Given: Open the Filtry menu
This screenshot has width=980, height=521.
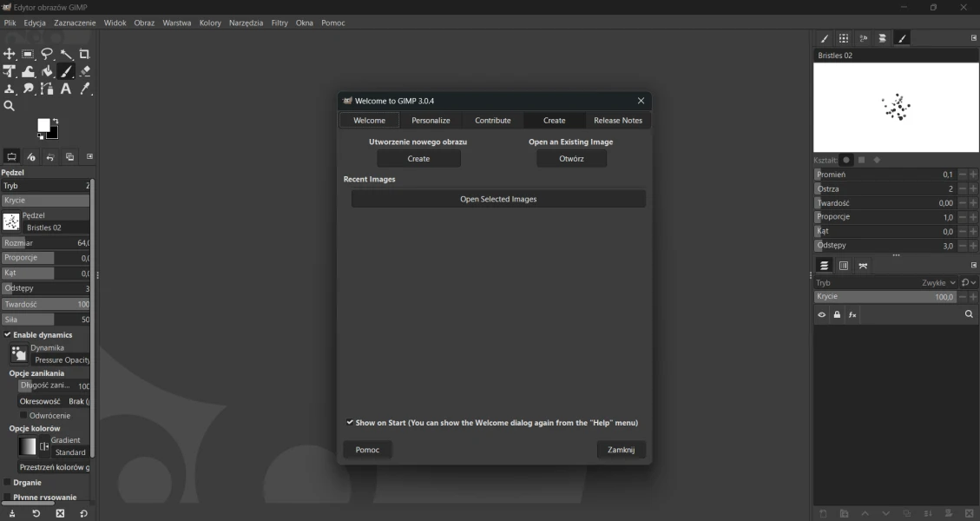Looking at the screenshot, I should click(x=280, y=23).
